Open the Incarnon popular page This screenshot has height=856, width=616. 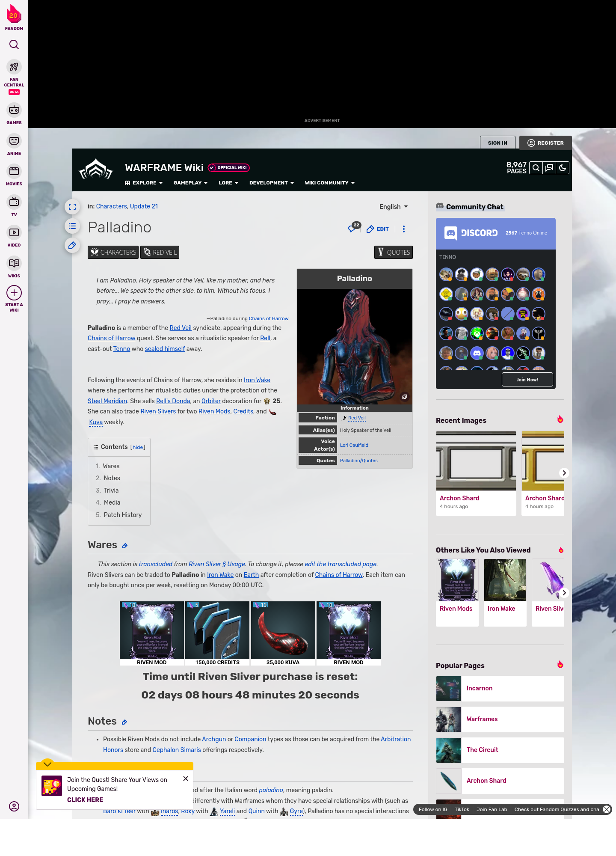[500, 689]
